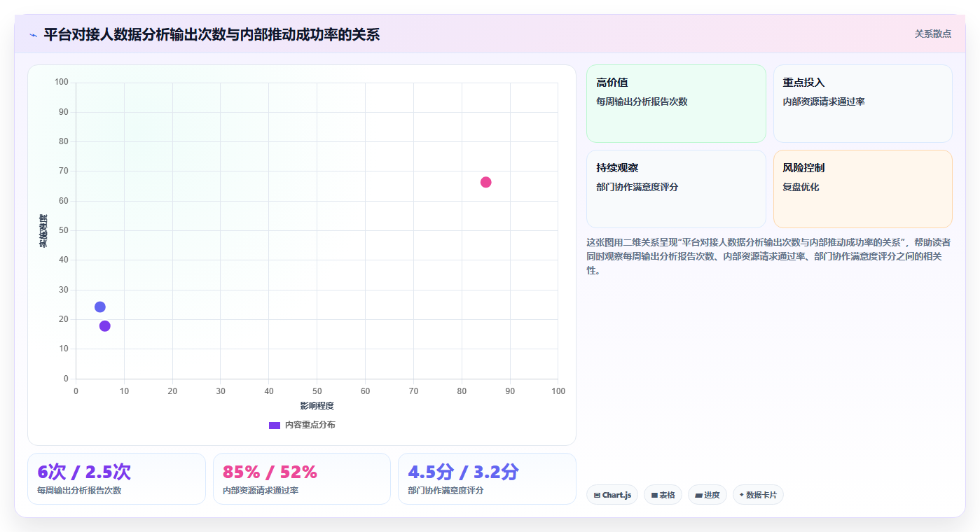Open the 风险控制 quadrant card

tap(862, 189)
